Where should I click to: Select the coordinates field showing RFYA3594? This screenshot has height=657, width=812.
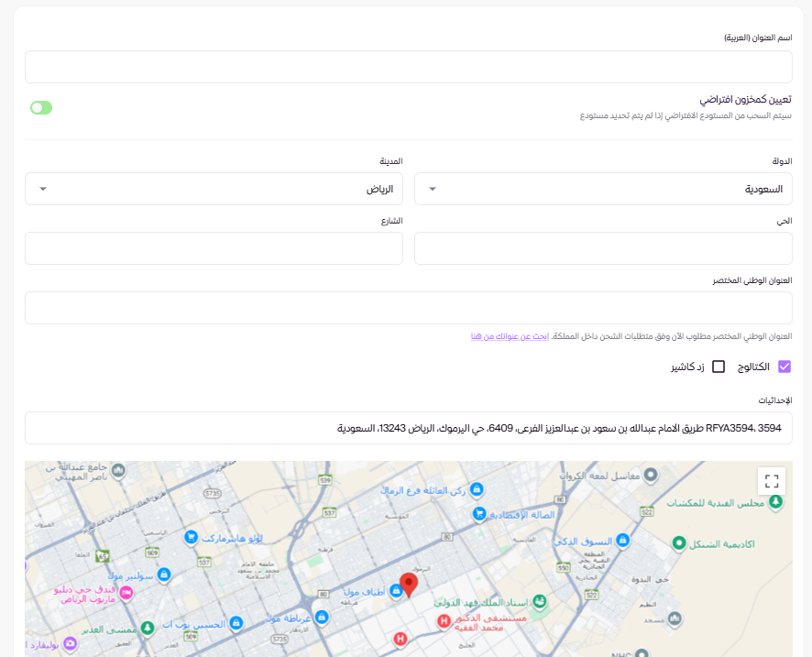(408, 427)
